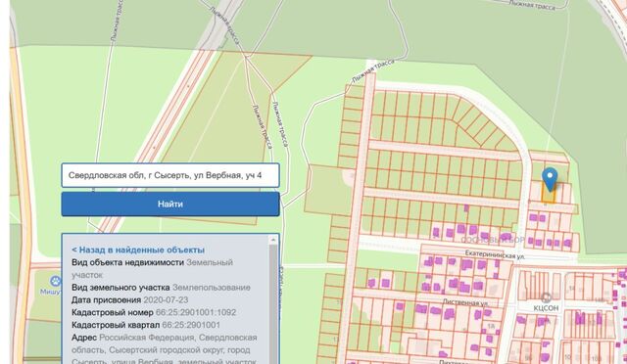Screen dimensions: 627x364
Task: Click the Адрес field label in panel
Action: click(x=84, y=338)
